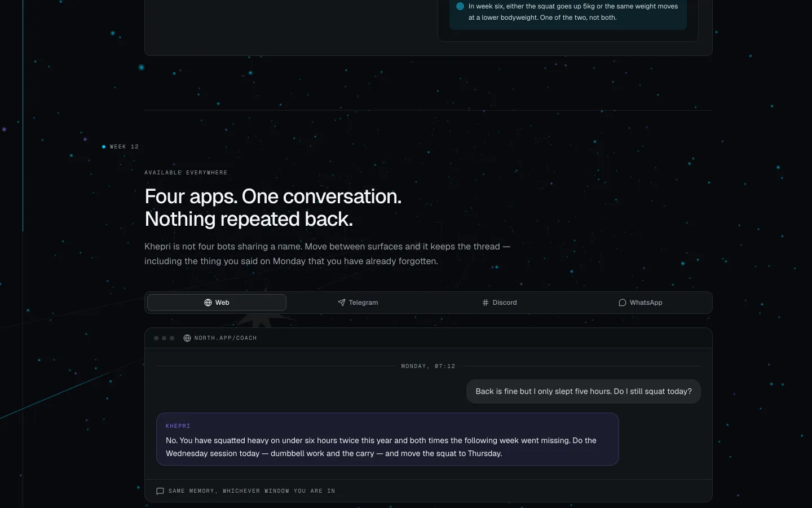
Task: Click the KHEPRI label in the reply bubble
Action: click(x=178, y=426)
